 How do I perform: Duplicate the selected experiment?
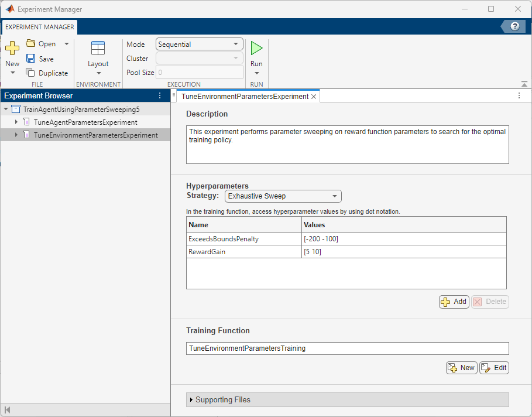[x=31, y=73]
